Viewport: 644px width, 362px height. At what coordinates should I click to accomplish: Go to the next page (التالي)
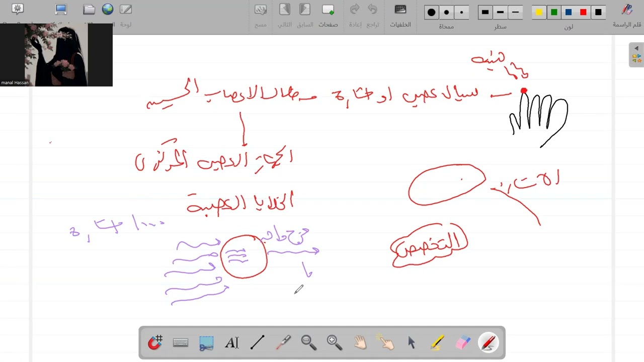(x=285, y=10)
